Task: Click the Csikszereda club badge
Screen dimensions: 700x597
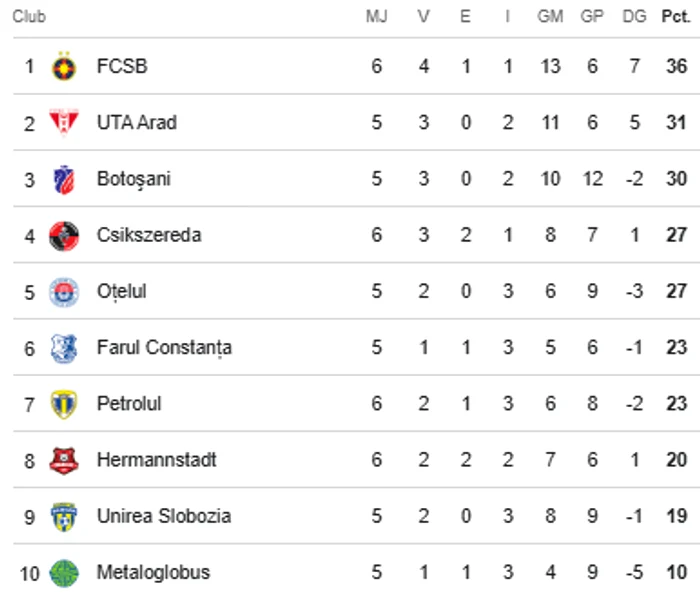Action: [64, 235]
